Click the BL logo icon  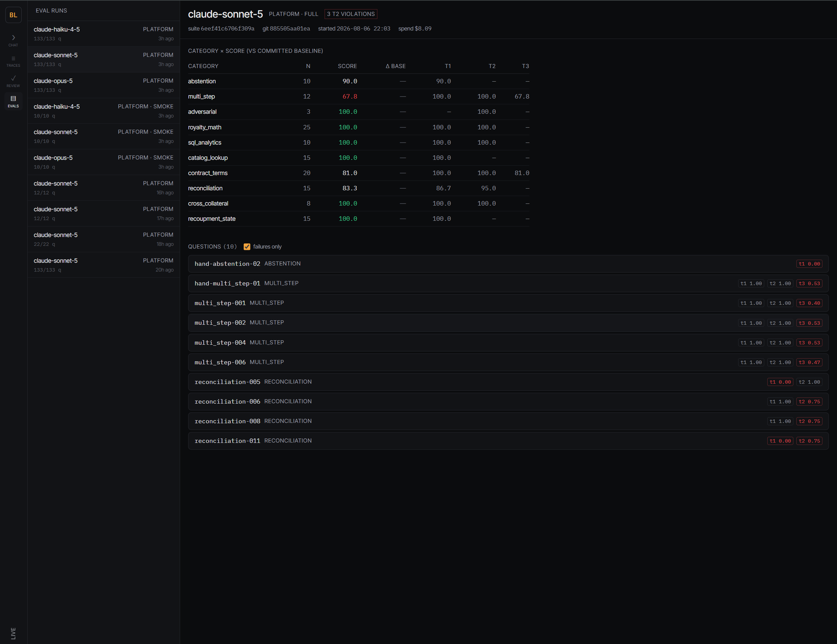(14, 15)
